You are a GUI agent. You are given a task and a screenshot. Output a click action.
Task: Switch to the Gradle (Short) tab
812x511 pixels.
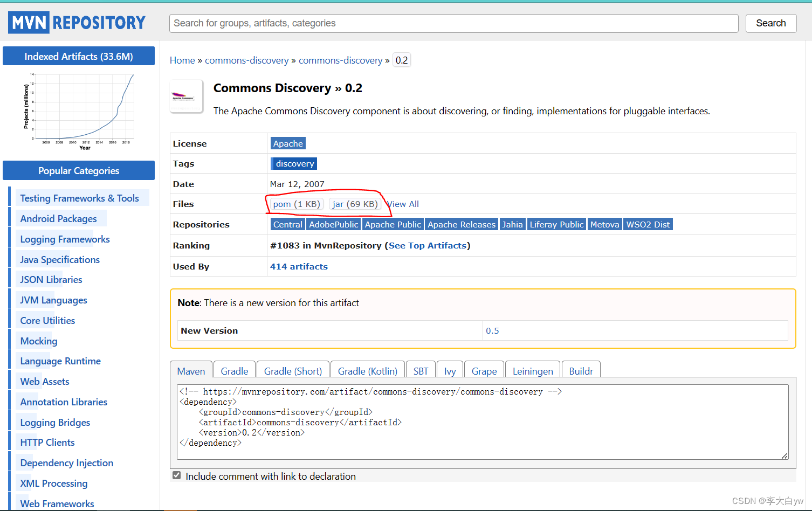pyautogui.click(x=293, y=371)
